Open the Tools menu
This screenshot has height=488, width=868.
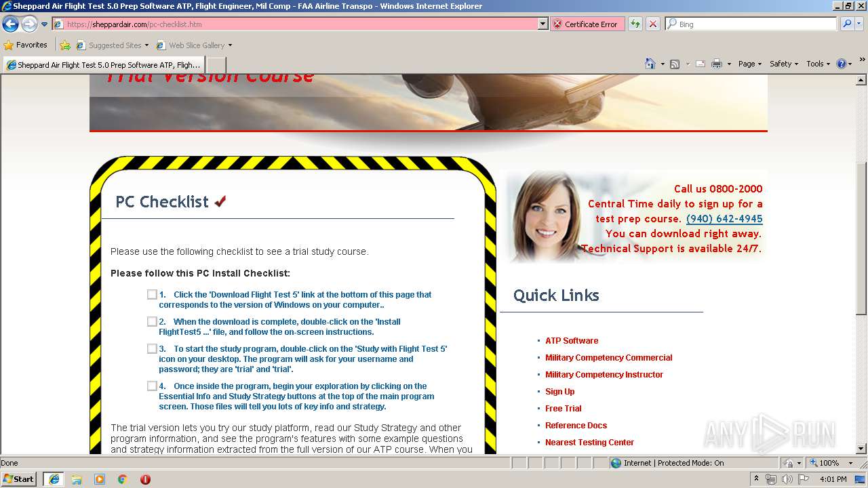818,64
